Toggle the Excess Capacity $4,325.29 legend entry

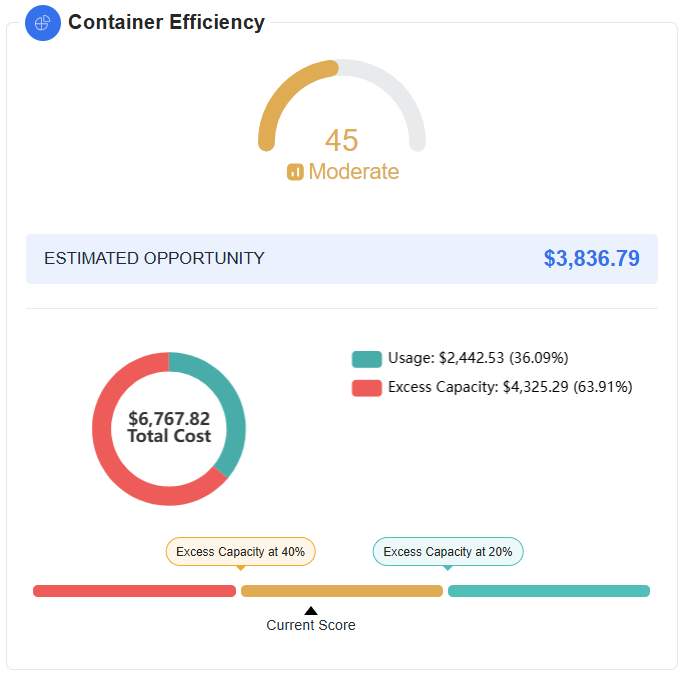510,387
